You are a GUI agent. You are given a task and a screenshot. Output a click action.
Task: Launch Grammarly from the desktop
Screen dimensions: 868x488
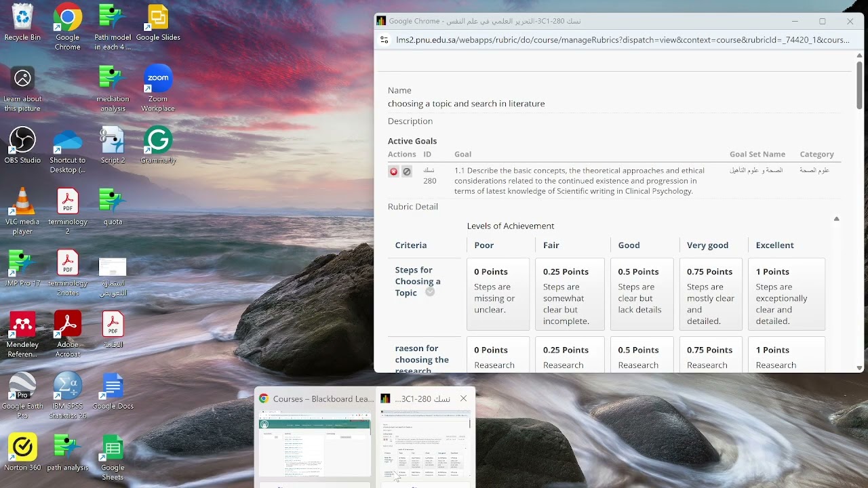pos(158,146)
